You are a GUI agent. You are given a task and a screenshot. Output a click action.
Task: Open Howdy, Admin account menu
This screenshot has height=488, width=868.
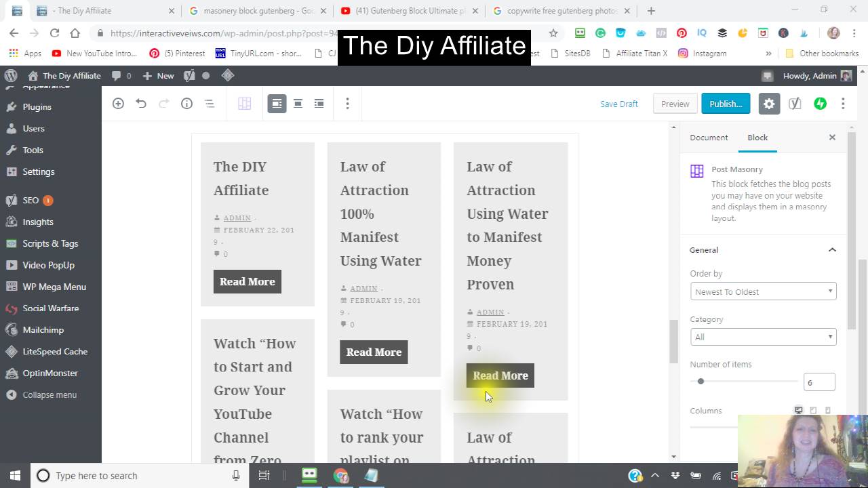coord(817,76)
